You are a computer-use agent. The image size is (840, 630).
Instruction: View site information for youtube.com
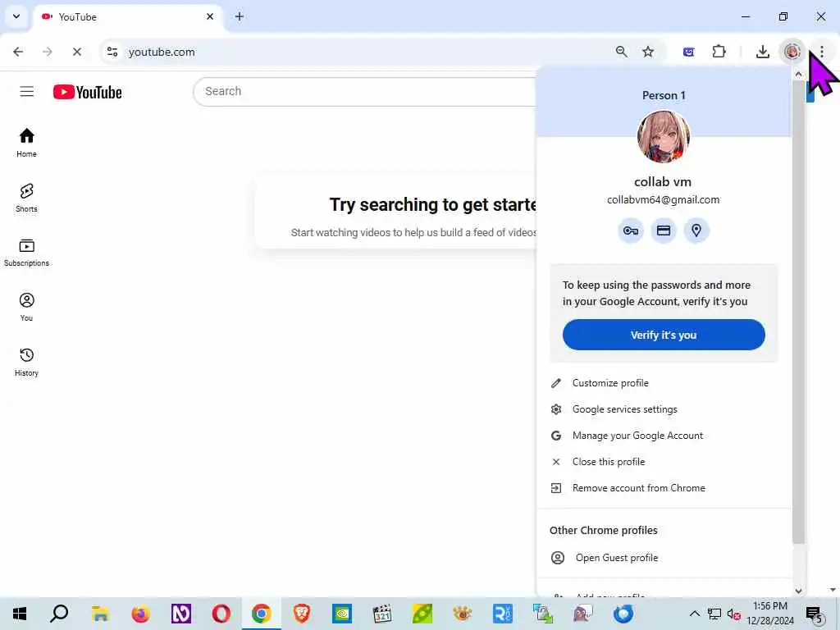coord(112,52)
